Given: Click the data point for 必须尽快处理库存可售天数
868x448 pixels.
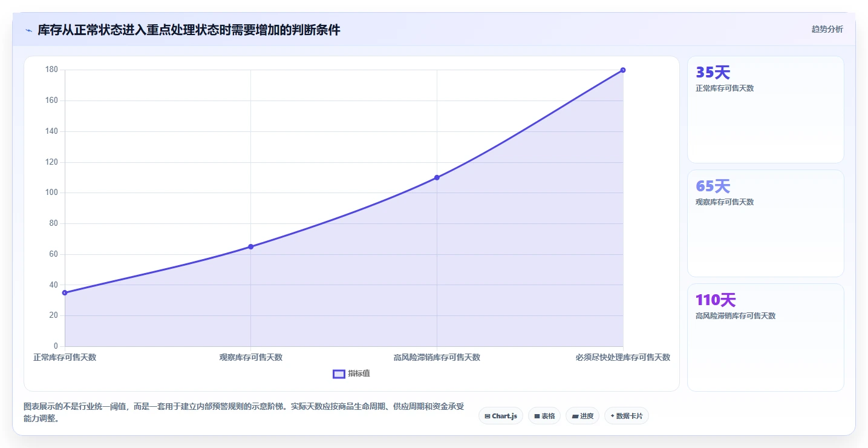Looking at the screenshot, I should pyautogui.click(x=623, y=70).
